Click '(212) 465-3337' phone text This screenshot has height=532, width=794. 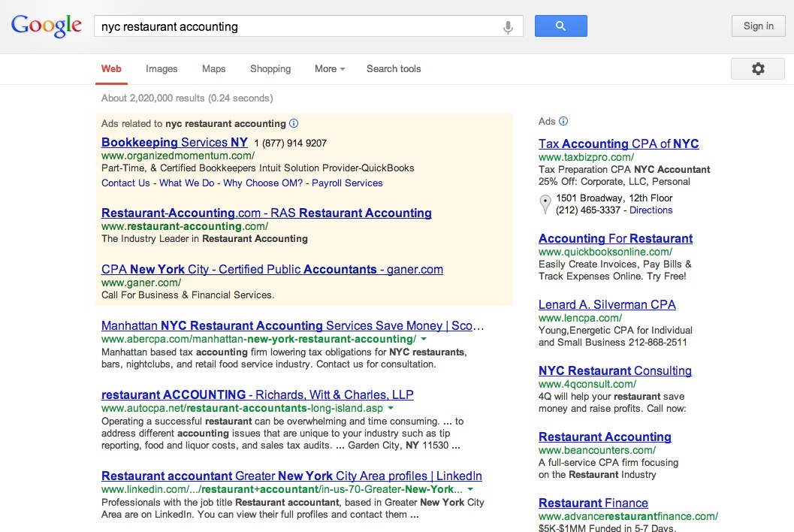pos(588,210)
